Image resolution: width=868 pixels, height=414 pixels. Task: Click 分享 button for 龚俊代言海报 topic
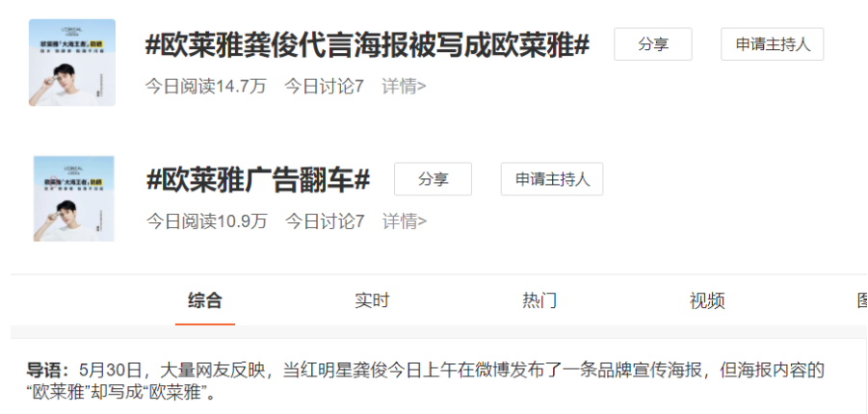click(652, 44)
